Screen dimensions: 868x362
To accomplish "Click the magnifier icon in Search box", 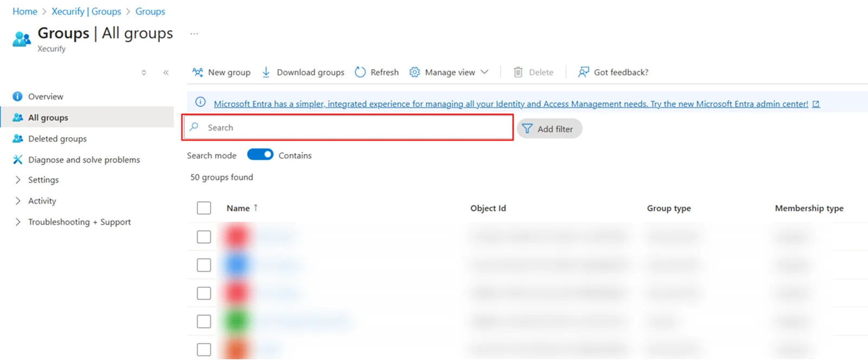I will point(194,127).
